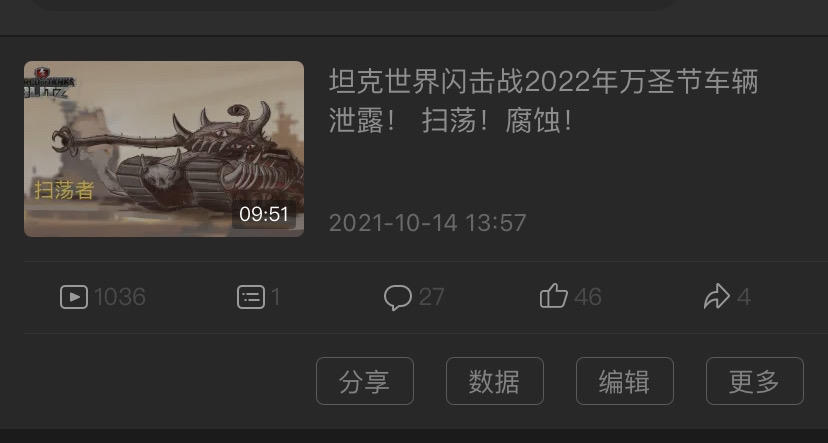Click the 分享 button
828x443 pixels.
[x=365, y=381]
